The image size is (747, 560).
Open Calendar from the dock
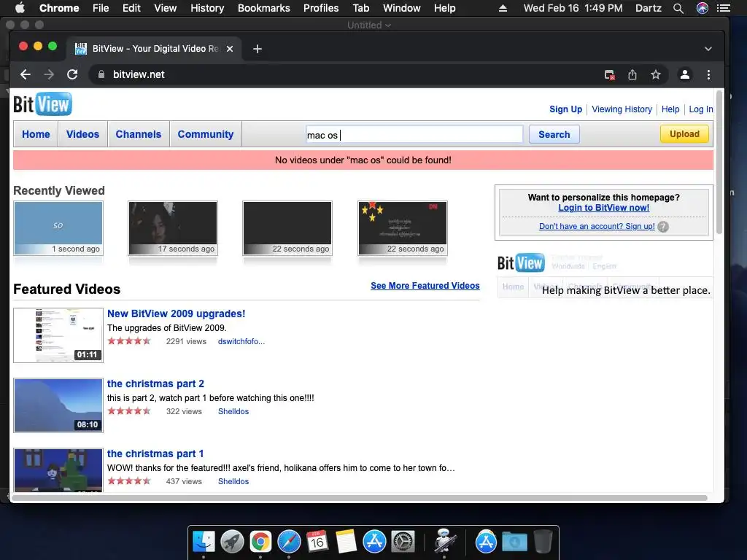(x=317, y=542)
